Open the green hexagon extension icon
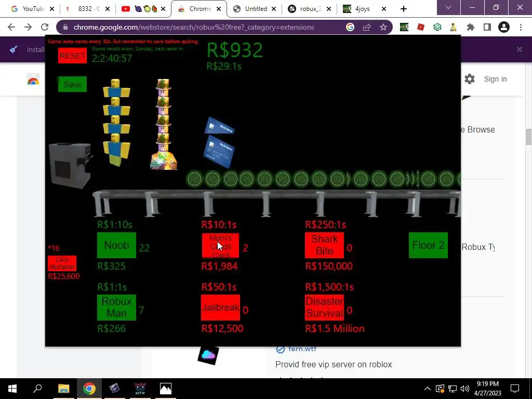Viewport: 532px width, 399px height. point(437,27)
